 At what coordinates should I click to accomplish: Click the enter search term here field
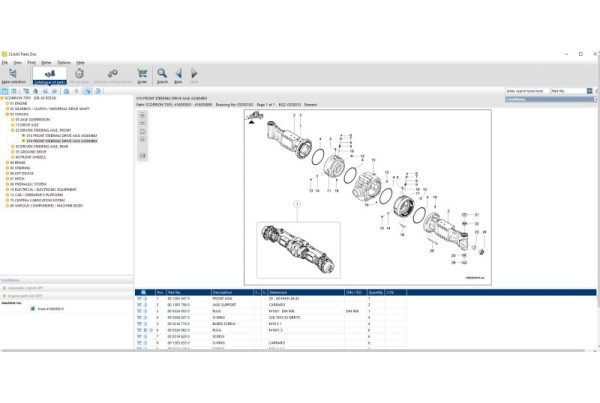coord(526,91)
